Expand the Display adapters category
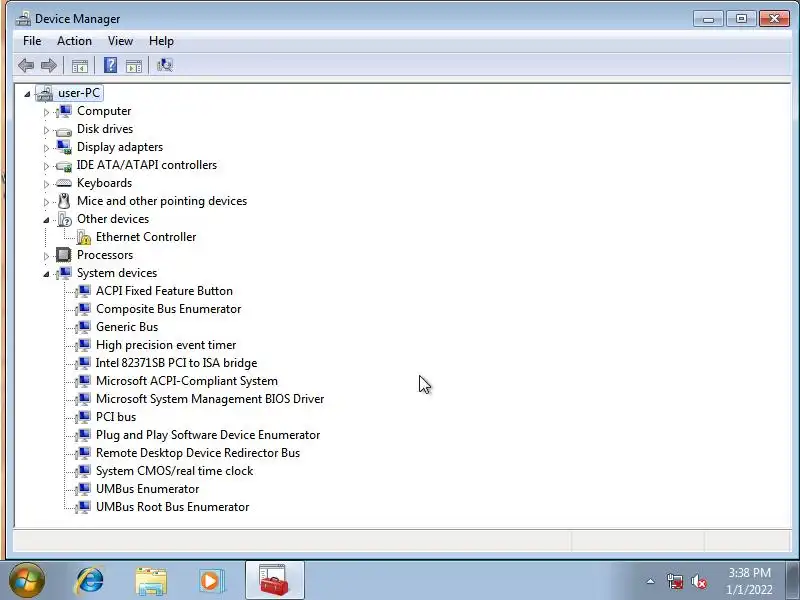 [x=46, y=148]
